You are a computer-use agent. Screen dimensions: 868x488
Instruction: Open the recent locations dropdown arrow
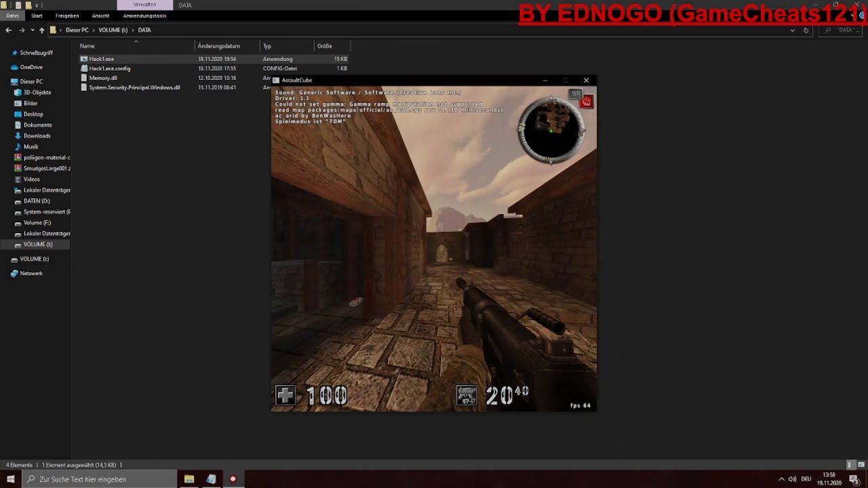[32, 30]
